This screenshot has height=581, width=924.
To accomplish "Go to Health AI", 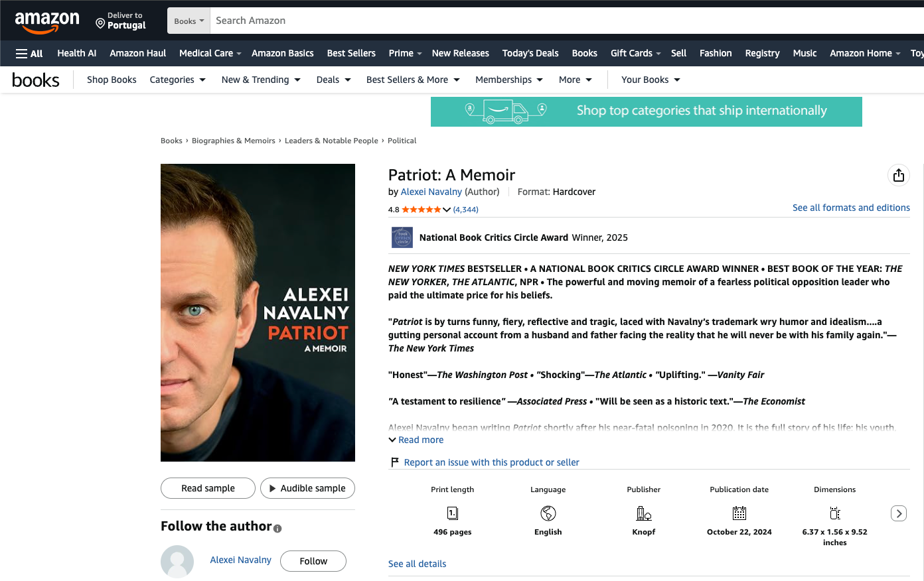I will (77, 53).
